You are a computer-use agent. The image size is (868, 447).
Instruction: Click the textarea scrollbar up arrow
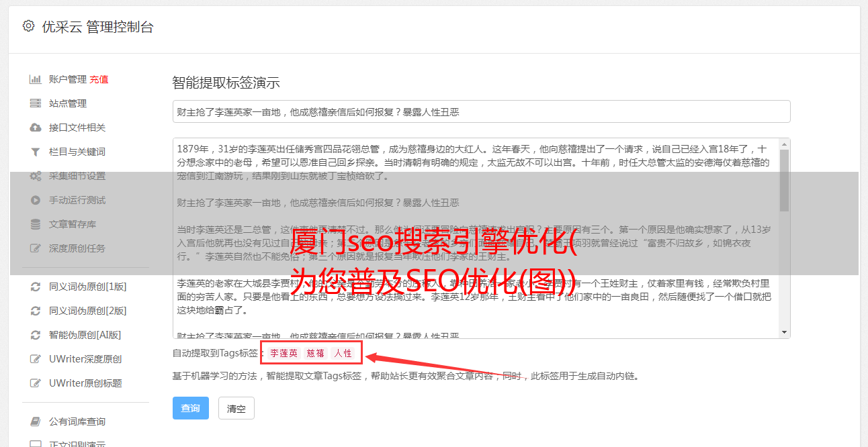(x=784, y=144)
